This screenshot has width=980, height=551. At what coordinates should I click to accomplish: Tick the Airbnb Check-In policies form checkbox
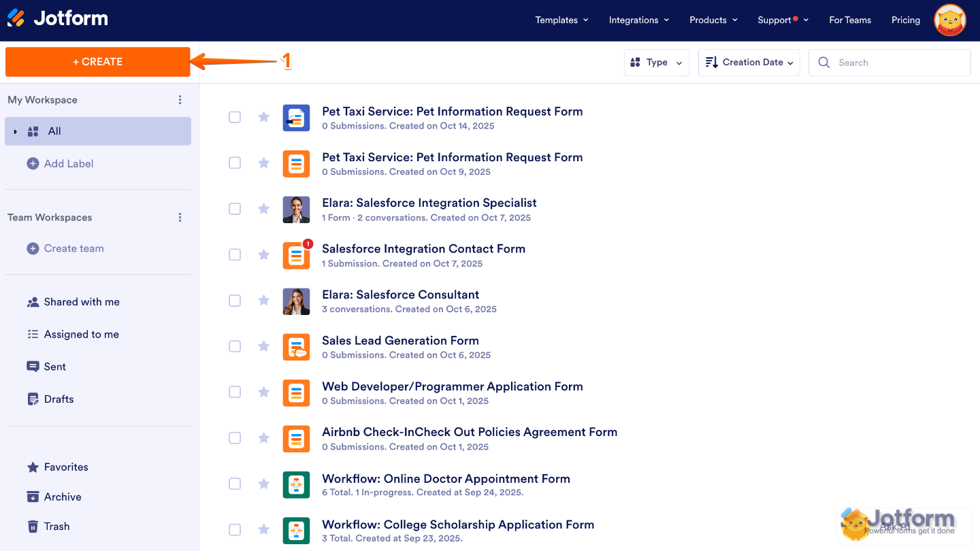[235, 438]
